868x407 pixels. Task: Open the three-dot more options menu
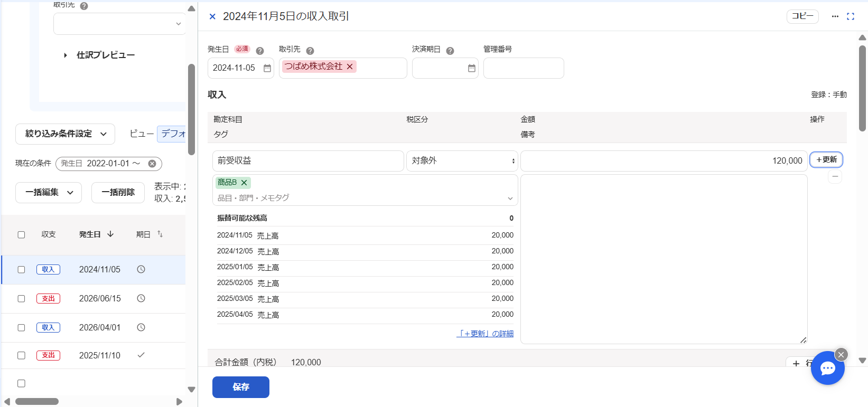point(835,16)
